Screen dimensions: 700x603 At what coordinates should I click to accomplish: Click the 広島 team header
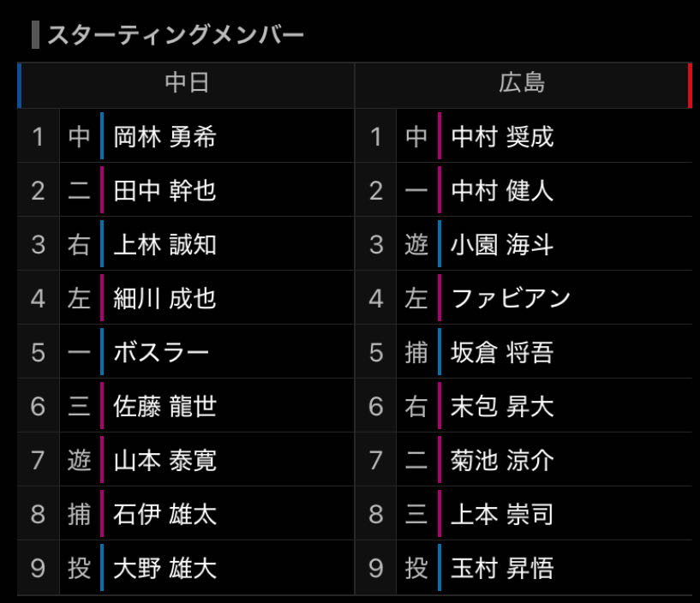[523, 83]
